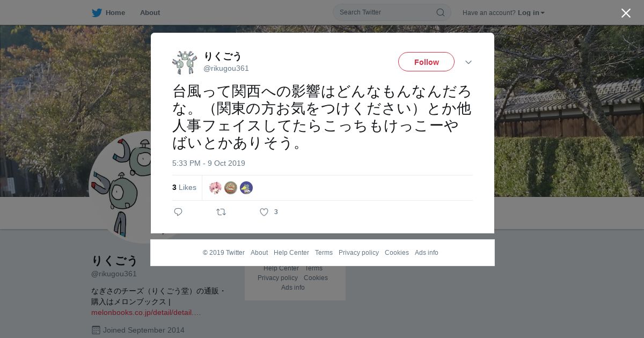The image size is (644, 338).
Task: View the 3 Likes list
Action: coord(184,187)
